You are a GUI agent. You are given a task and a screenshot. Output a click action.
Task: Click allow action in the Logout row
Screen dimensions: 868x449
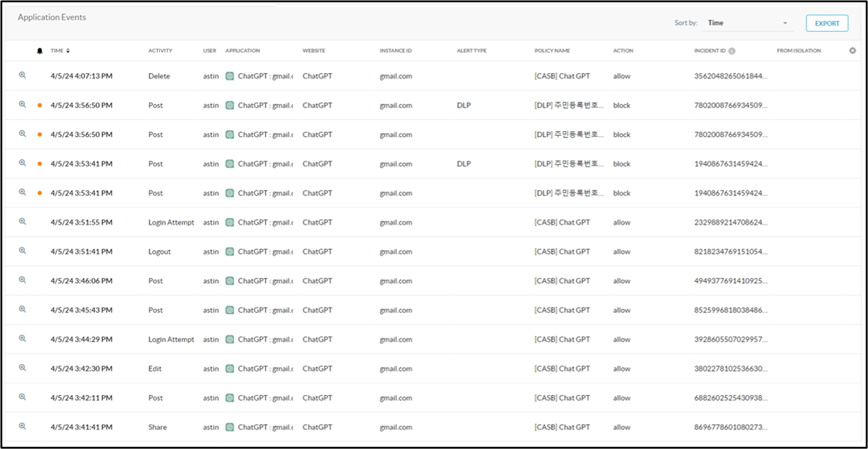click(x=621, y=252)
